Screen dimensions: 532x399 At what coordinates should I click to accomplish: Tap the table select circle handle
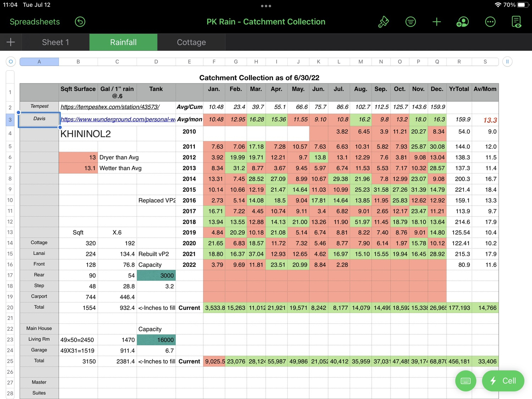11,62
